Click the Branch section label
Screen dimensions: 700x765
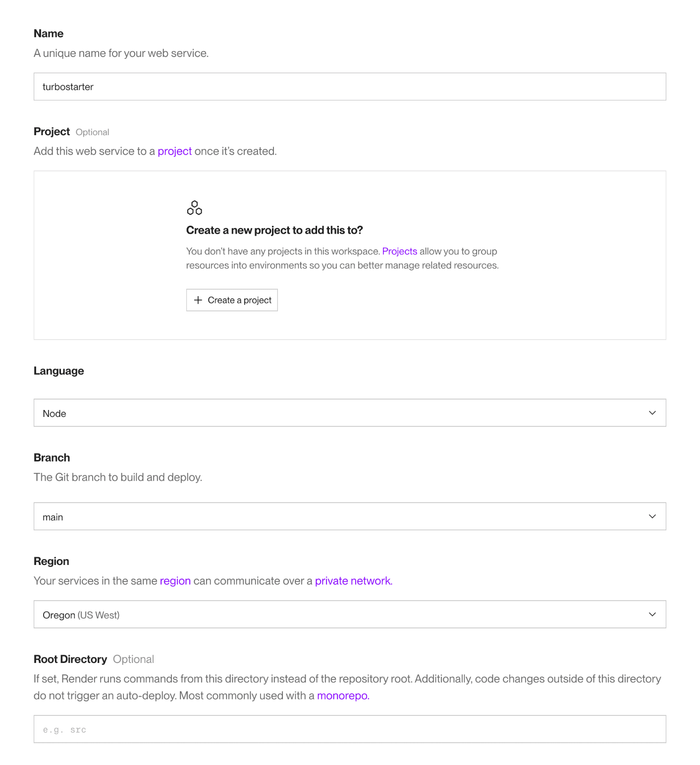pos(52,458)
